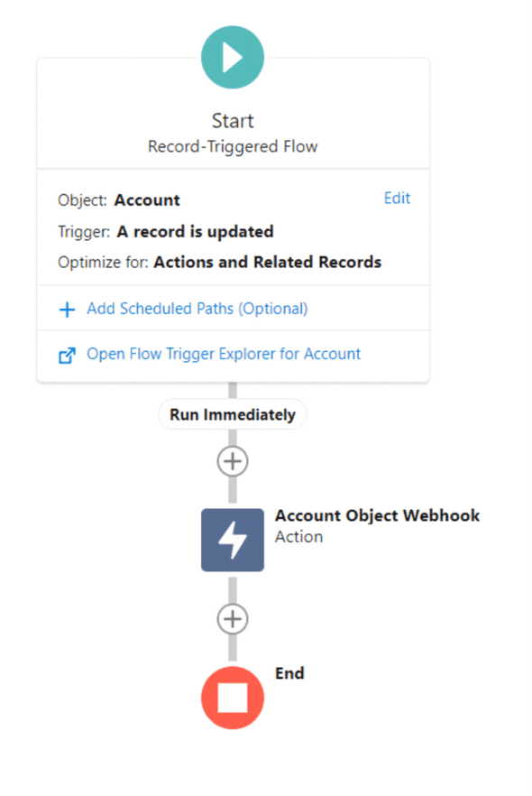Click the Action subtitle under the webhook
The width and height of the screenshot is (532, 796).
(x=298, y=537)
